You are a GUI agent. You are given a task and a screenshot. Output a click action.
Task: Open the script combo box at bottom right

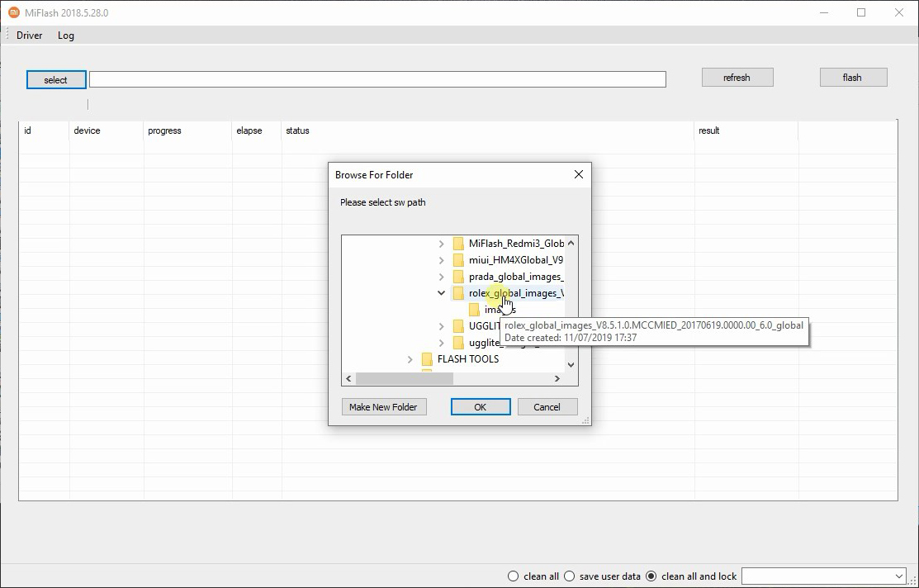click(823, 576)
